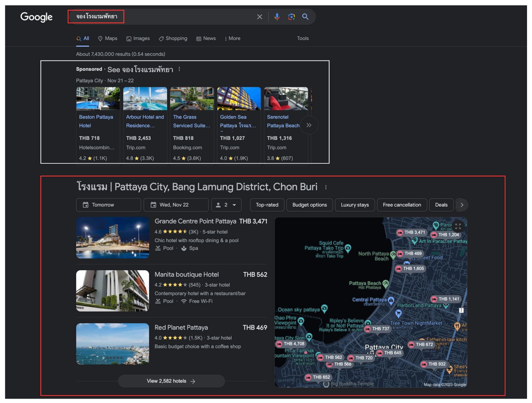Screen dimensions: 532x403
Task: Switch to the News tab
Action: tap(206, 38)
